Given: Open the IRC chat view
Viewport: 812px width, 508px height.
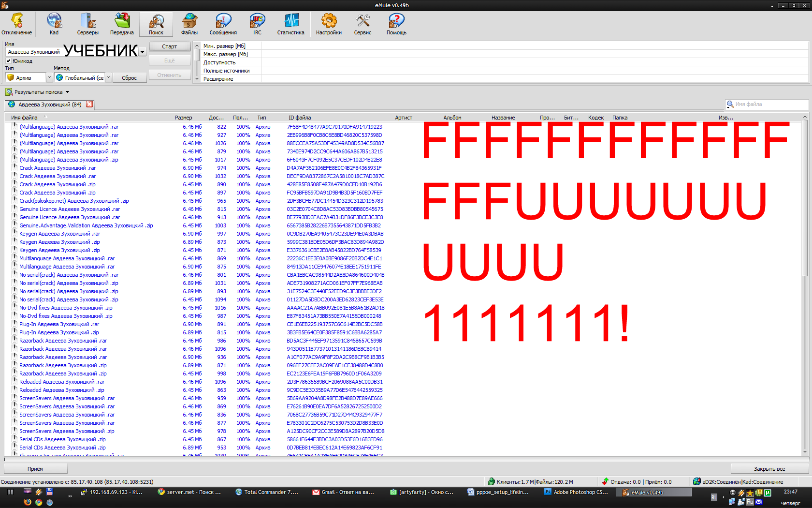Looking at the screenshot, I should 257,24.
